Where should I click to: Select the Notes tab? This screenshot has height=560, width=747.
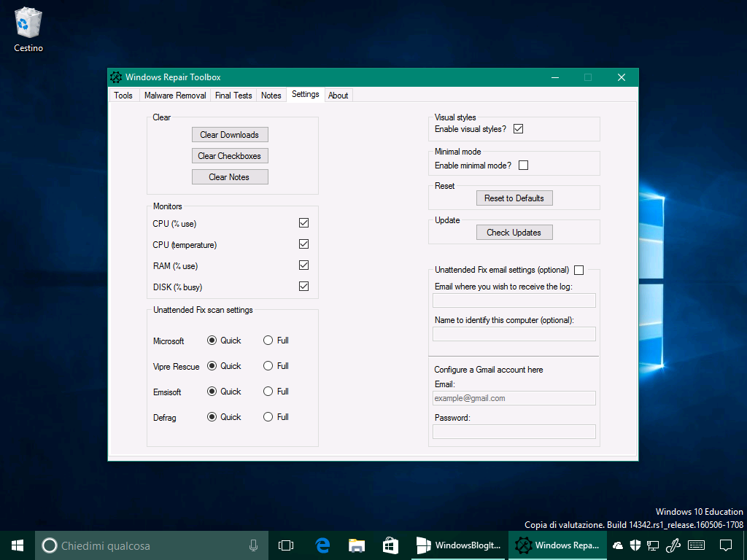coord(271,96)
